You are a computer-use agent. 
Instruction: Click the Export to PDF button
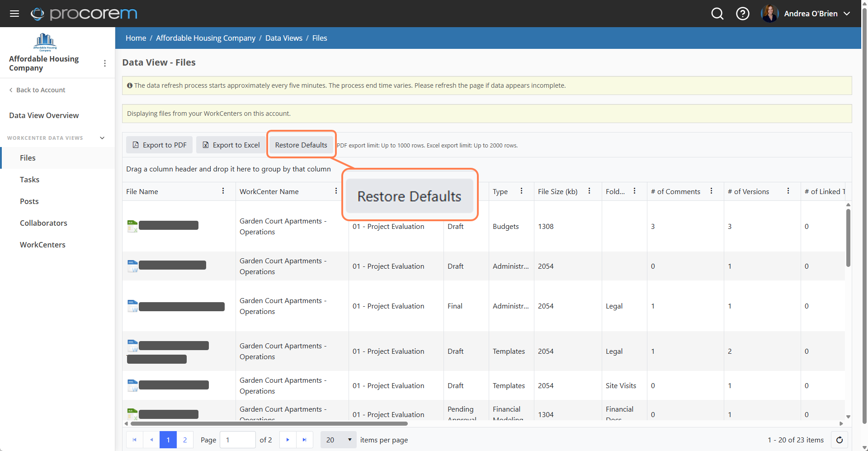pos(159,145)
